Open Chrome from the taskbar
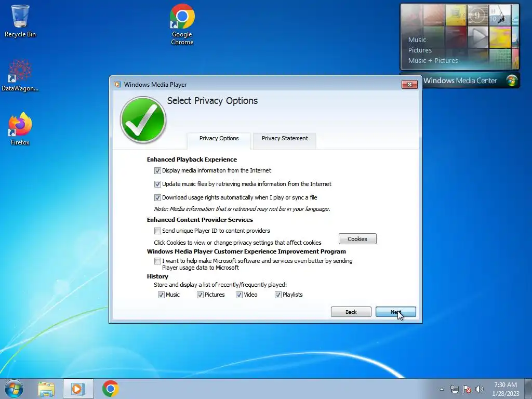532x399 pixels. click(x=110, y=389)
